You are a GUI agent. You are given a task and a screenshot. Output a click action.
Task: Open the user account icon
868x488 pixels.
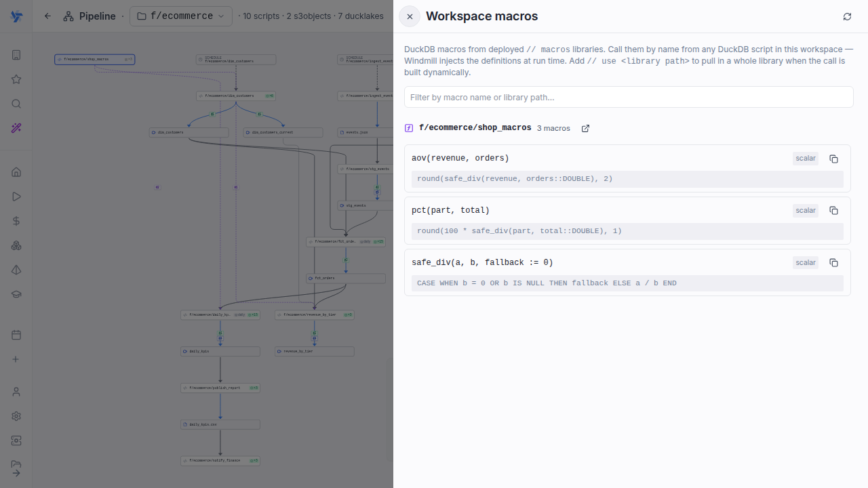16,392
